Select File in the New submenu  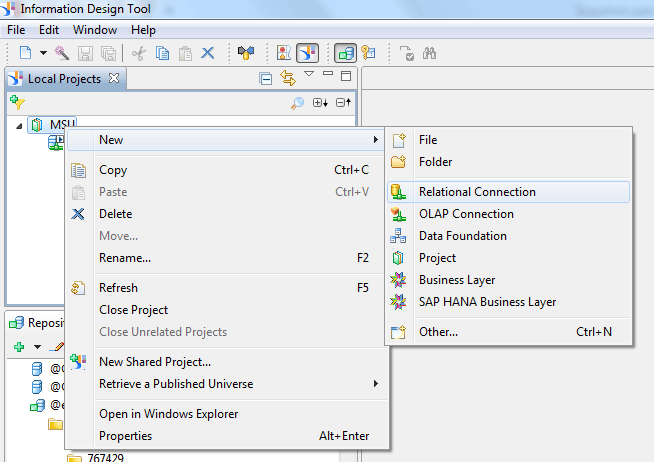point(508,140)
